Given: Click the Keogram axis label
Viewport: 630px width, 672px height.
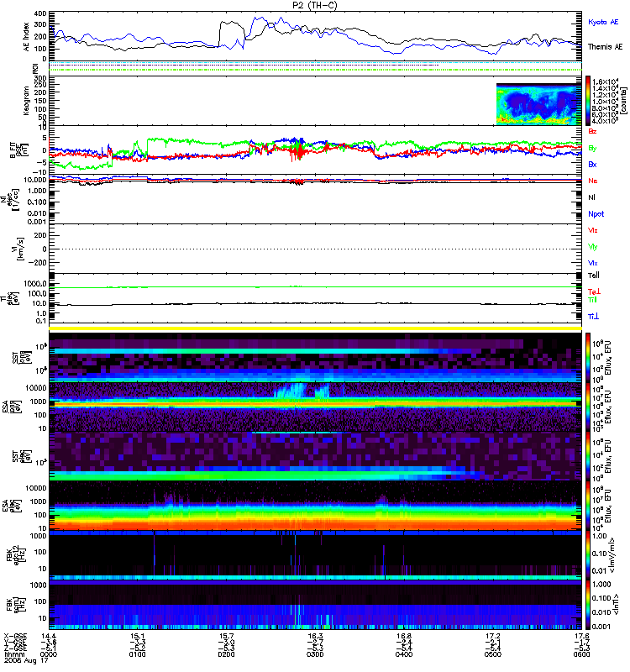Looking at the screenshot, I should coord(26,101).
